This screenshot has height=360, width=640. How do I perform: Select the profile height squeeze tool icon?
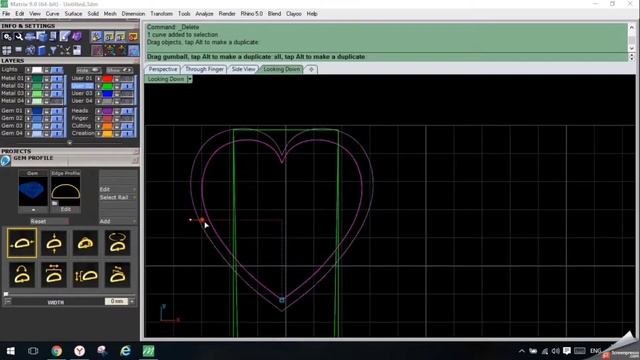54,243
